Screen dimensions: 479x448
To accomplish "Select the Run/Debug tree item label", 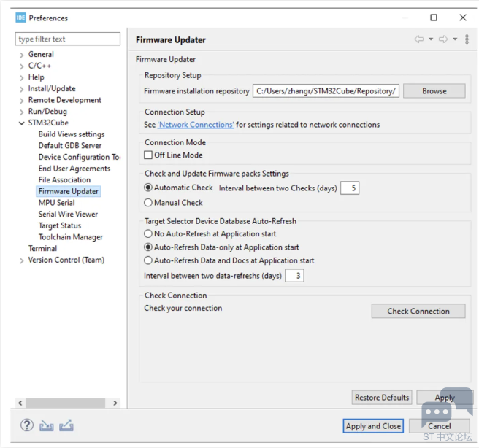I will click(x=47, y=112).
